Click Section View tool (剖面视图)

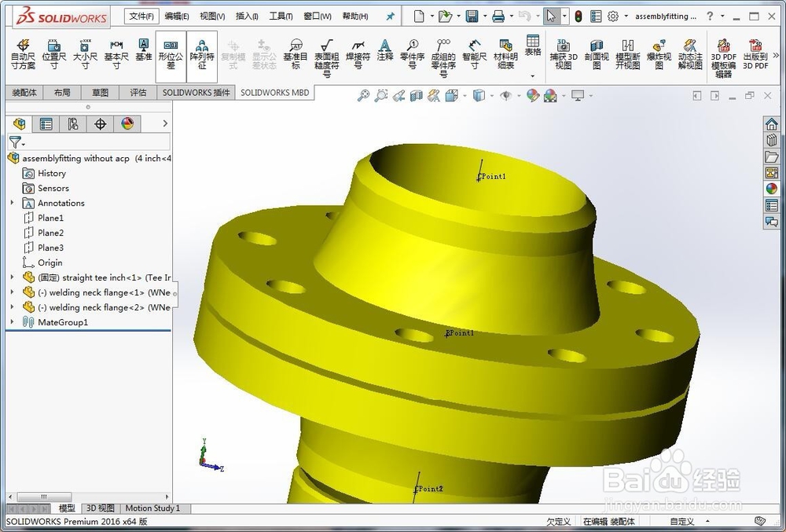point(597,55)
